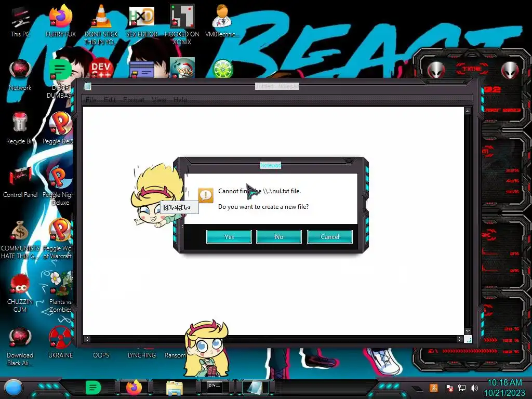Open the Edit menu in Notepad
This screenshot has width=532, height=399.
coord(110,100)
